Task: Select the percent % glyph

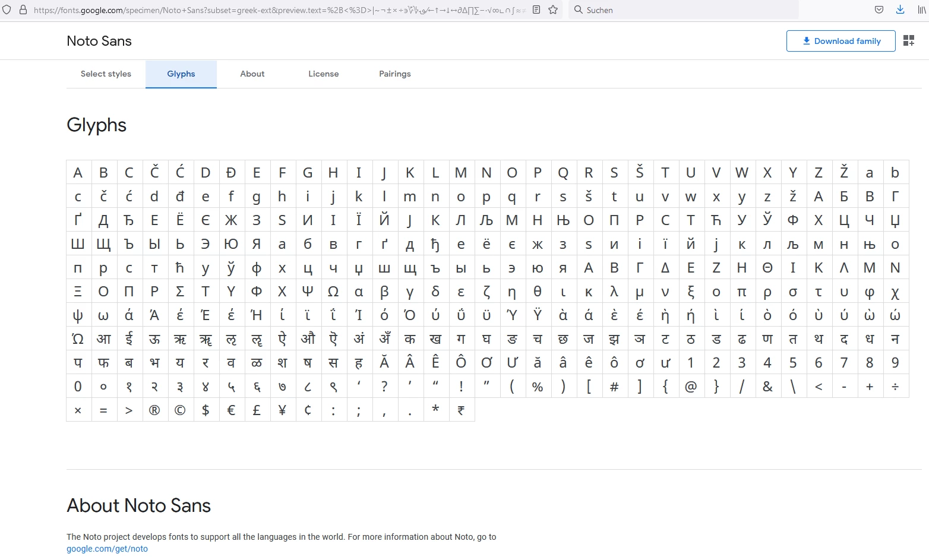Action: (538, 387)
